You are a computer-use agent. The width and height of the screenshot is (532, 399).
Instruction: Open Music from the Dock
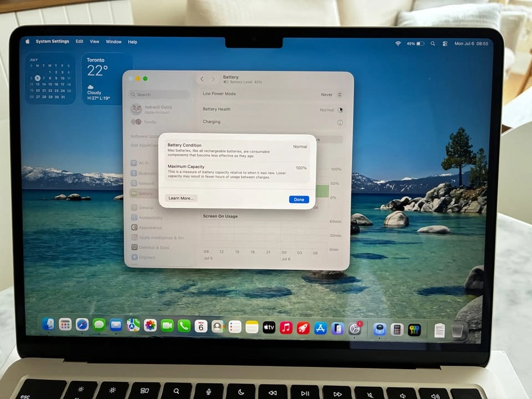click(286, 328)
